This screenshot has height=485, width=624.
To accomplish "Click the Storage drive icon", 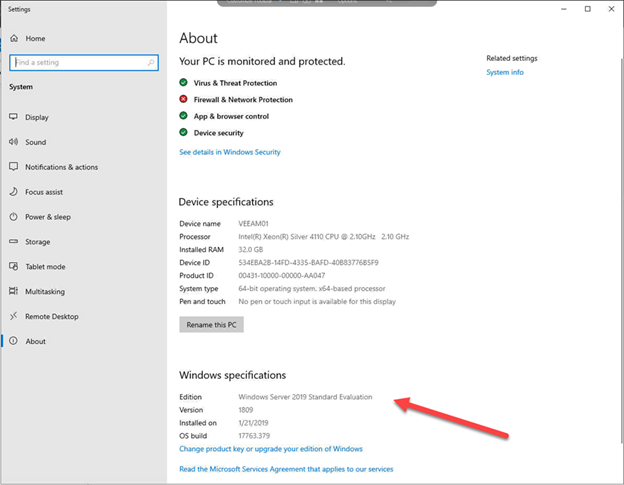I will point(14,241).
